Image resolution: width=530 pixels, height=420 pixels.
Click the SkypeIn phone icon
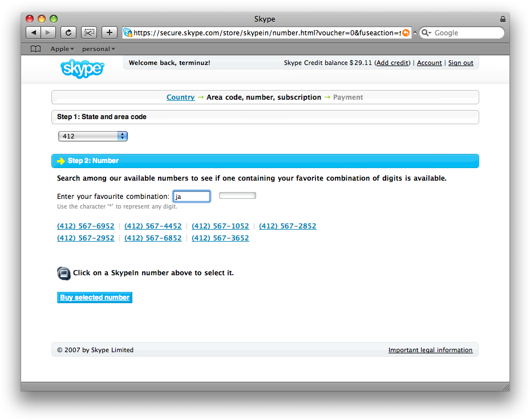tap(63, 273)
